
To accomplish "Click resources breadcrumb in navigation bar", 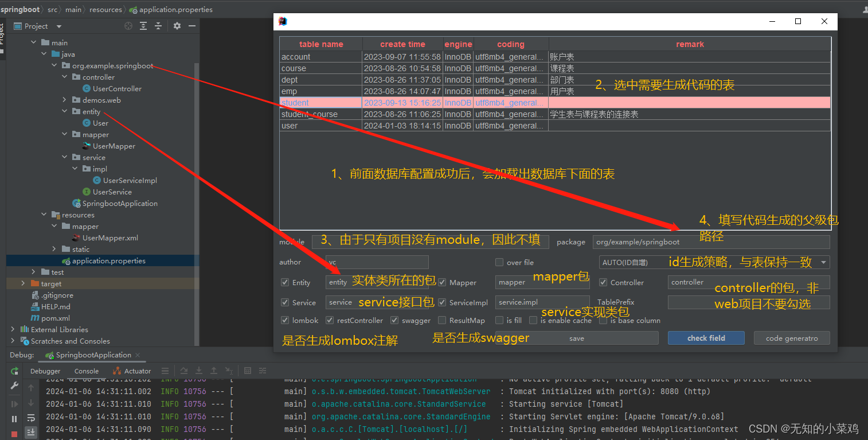I will (105, 10).
